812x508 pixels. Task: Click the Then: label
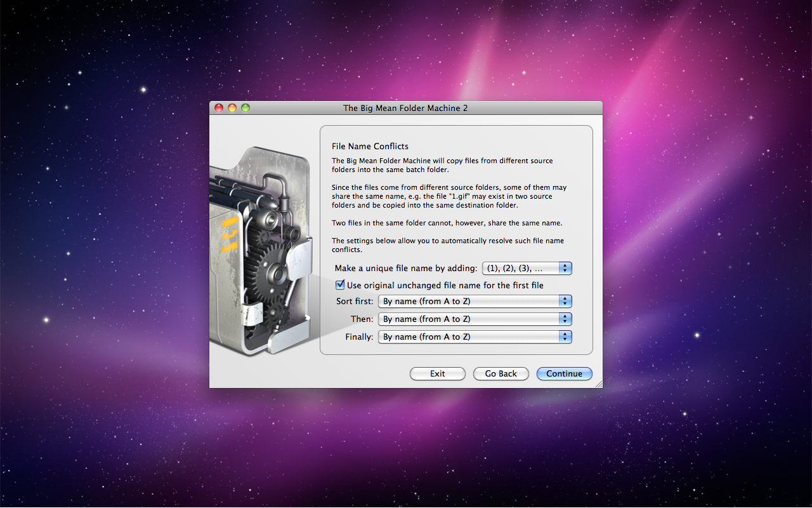click(362, 319)
